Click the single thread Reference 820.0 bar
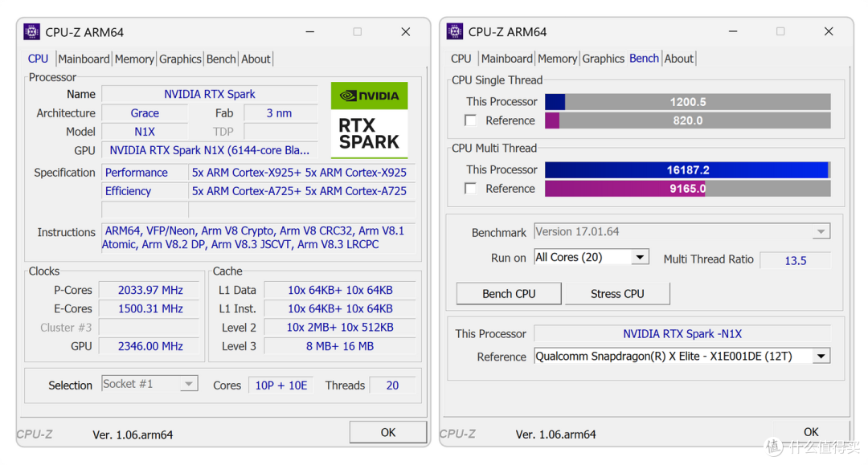The width and height of the screenshot is (868, 465). (x=687, y=120)
